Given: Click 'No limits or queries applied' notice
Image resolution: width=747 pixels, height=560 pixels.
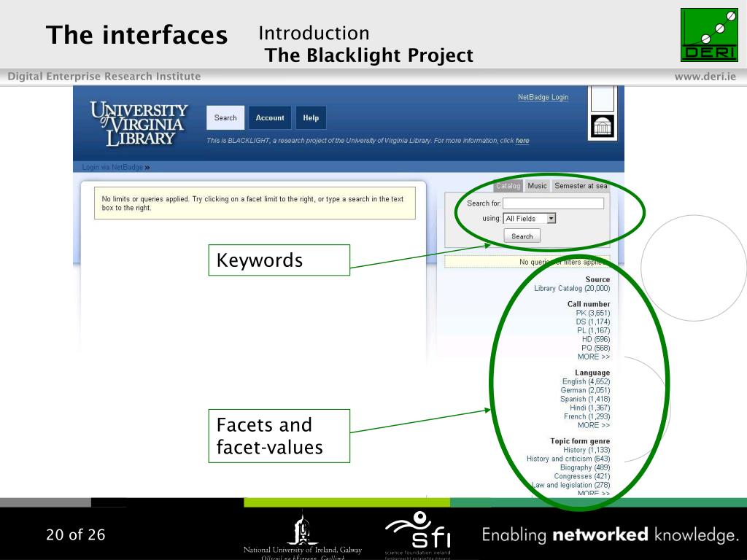Looking at the screenshot, I should coord(255,203).
